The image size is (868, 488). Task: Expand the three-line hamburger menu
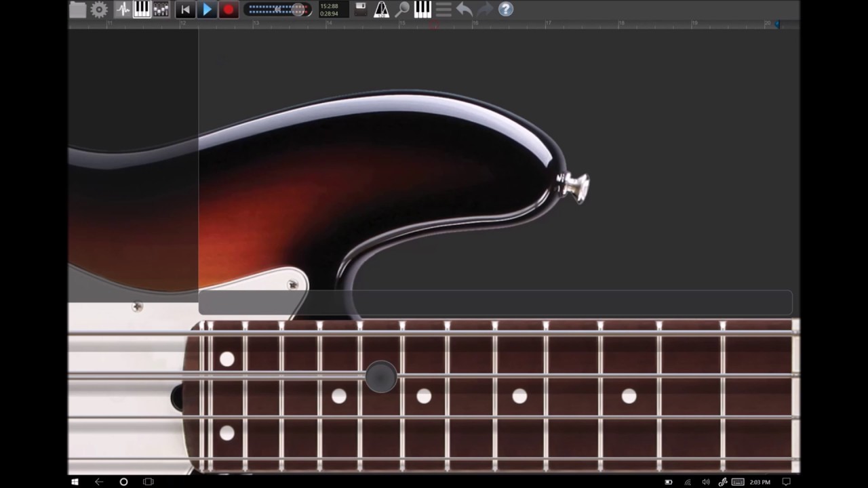click(443, 9)
